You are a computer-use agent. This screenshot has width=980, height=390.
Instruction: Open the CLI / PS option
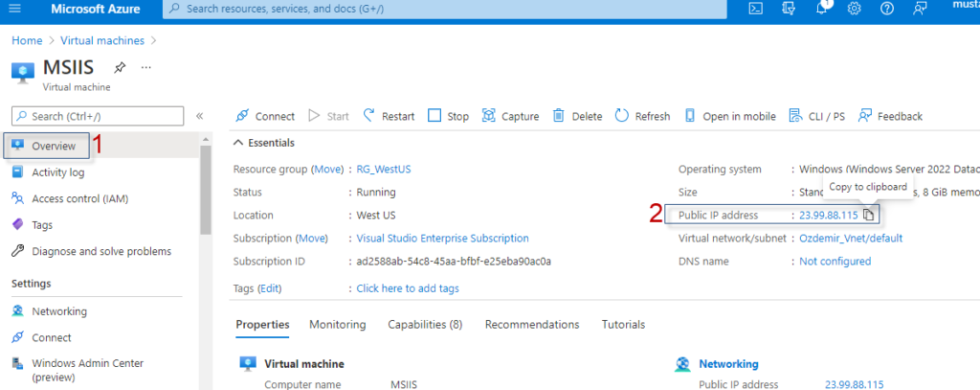click(x=817, y=117)
